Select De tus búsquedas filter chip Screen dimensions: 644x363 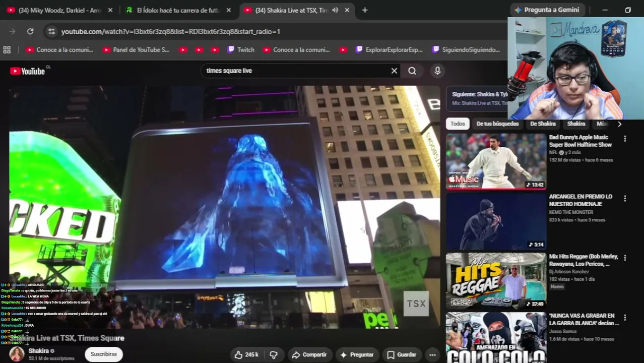497,124
